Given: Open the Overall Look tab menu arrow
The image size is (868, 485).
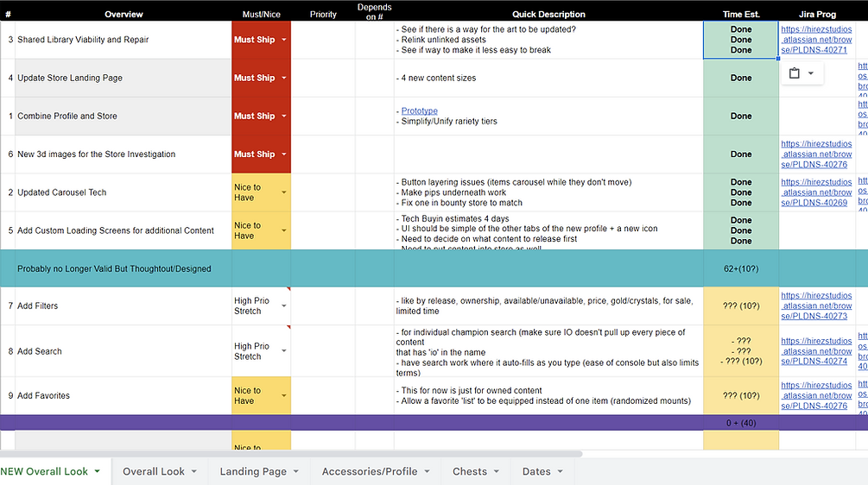Looking at the screenshot, I should (194, 472).
